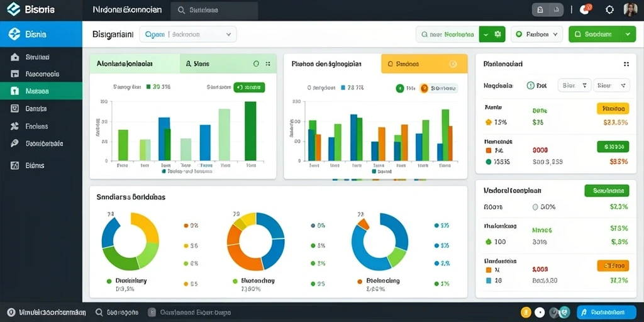Image resolution: width=644 pixels, height=322 pixels.
Task: Click the wrench tools icon in the sidebar
Action: [15, 126]
